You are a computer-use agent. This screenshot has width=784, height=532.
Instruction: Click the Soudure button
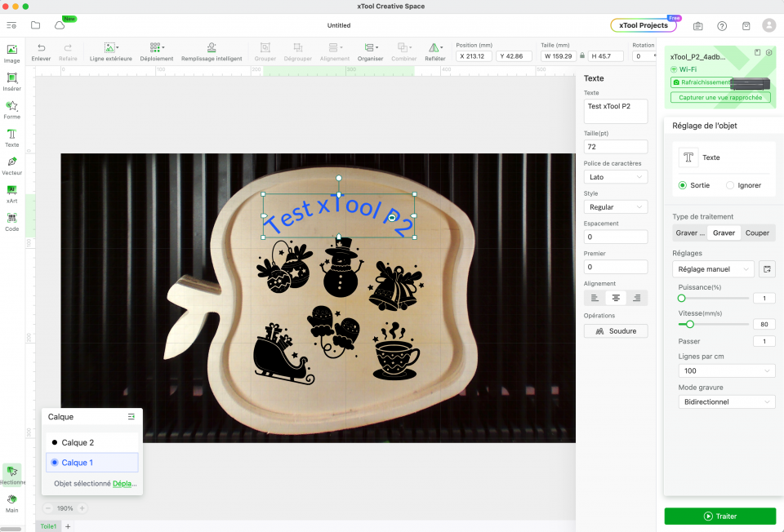click(616, 330)
